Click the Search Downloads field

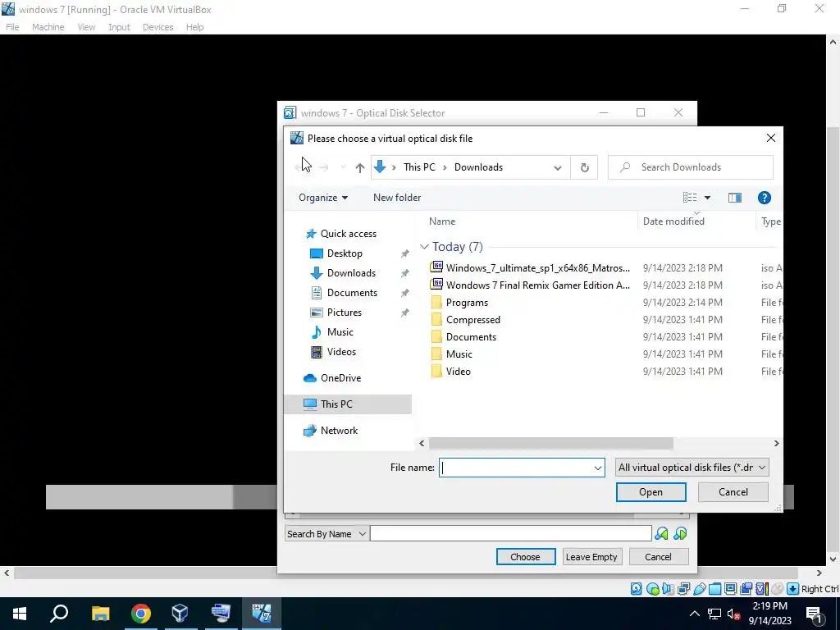click(691, 167)
